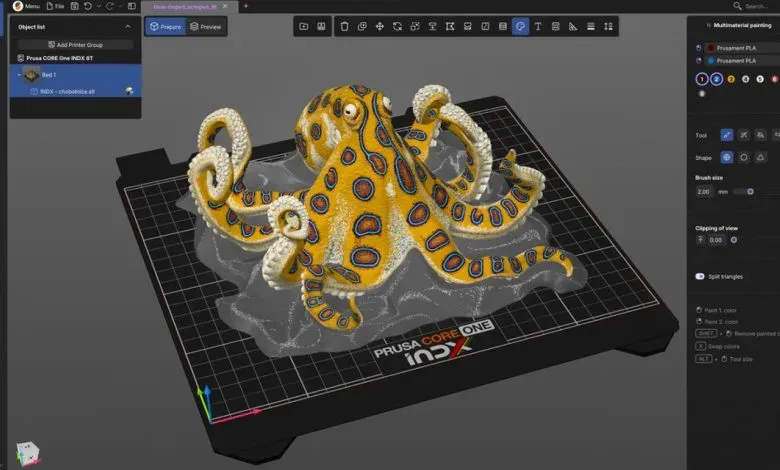780x470 pixels.
Task: Open the second Prusament PLA material dropdown
Action: click(x=743, y=61)
